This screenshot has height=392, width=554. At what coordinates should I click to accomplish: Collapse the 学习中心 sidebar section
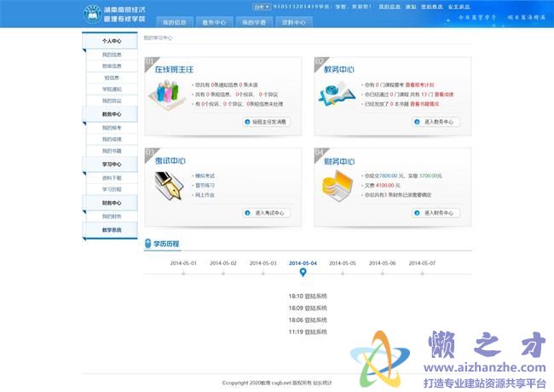[x=110, y=164]
